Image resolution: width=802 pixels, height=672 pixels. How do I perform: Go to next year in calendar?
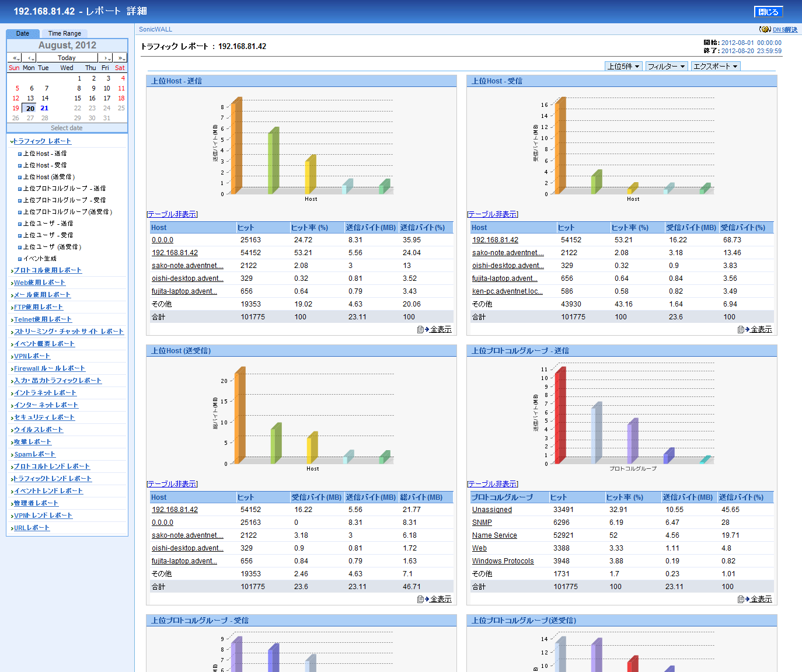click(x=120, y=58)
